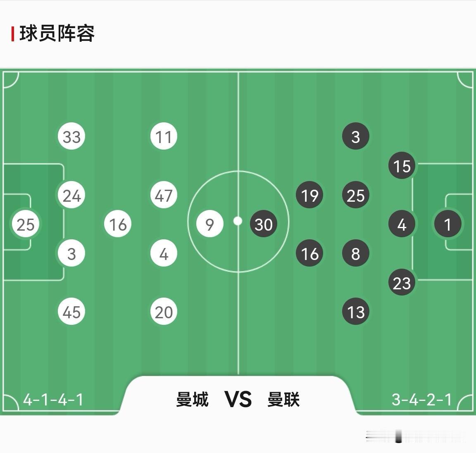Select Man City goalkeeper number 25

(26, 224)
